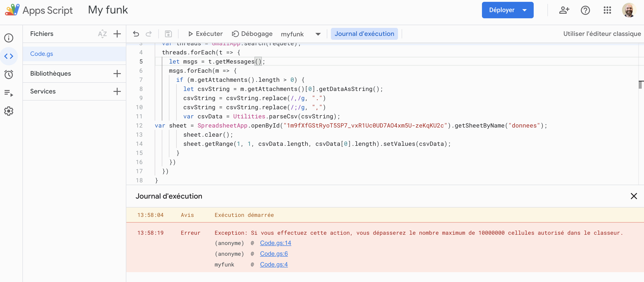Image resolution: width=644 pixels, height=282 pixels.
Task: Open the Help question mark icon
Action: coord(585,10)
